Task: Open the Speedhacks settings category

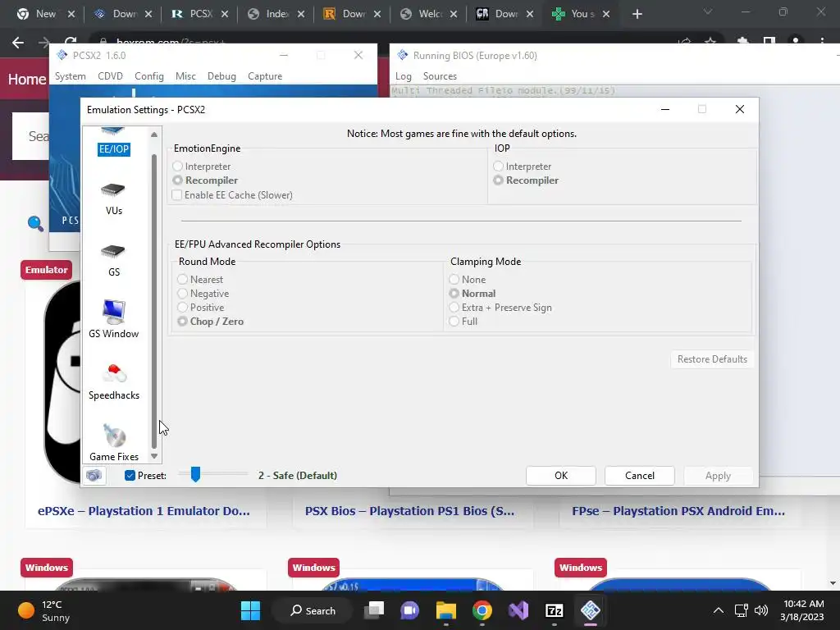Action: tap(113, 382)
